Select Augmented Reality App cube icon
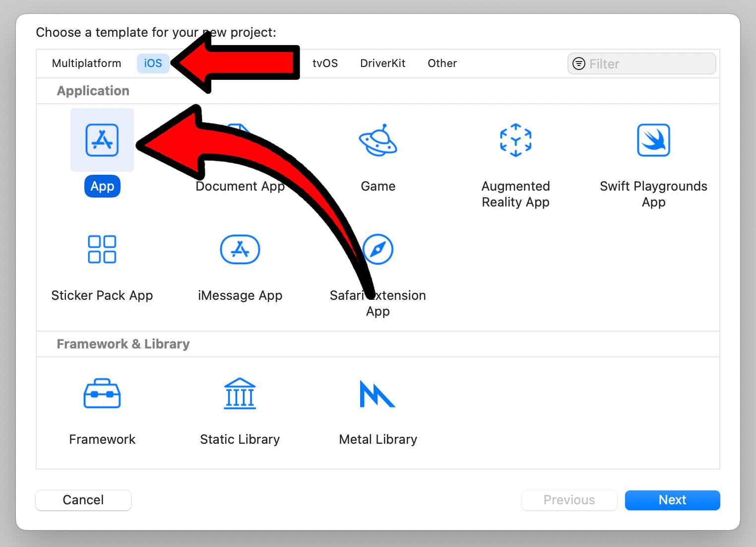This screenshot has width=756, height=547. coord(516,140)
